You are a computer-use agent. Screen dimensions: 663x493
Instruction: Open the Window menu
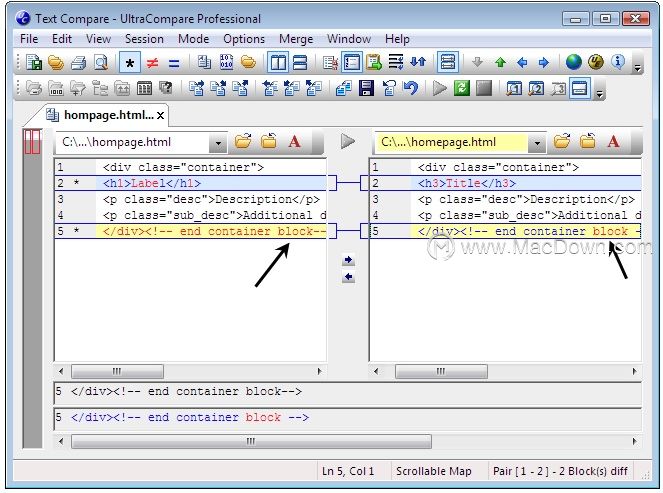click(x=349, y=39)
